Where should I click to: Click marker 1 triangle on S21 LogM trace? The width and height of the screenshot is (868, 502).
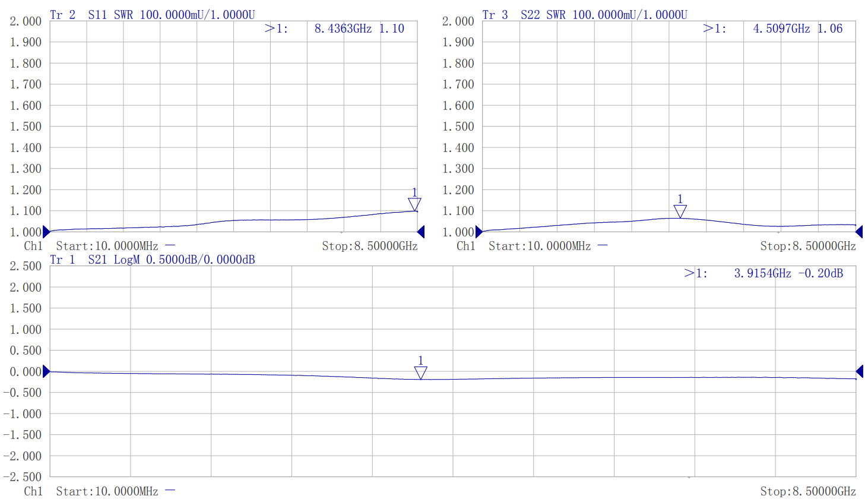pos(420,372)
